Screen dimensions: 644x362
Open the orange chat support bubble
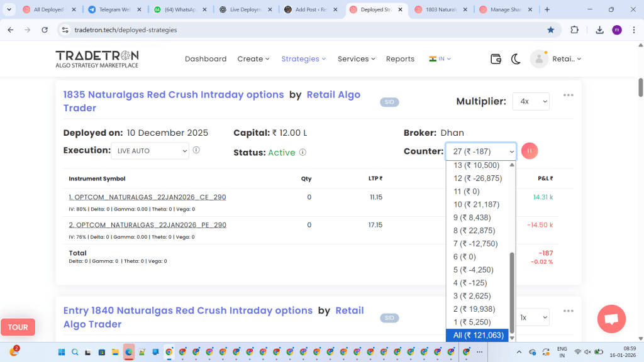[611, 319]
